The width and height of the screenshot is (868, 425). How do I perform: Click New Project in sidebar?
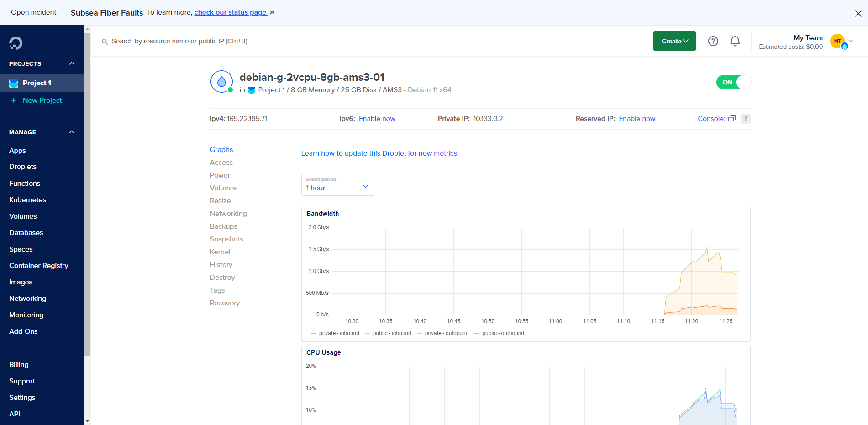[42, 100]
